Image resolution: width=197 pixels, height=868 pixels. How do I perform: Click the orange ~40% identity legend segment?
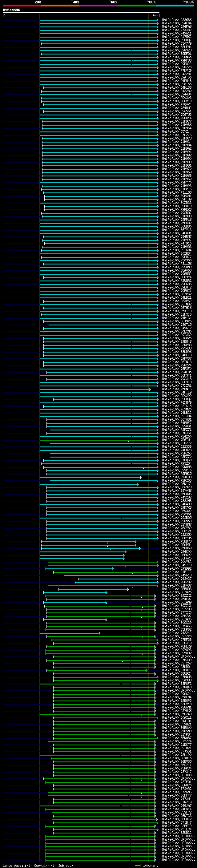(60, 6)
